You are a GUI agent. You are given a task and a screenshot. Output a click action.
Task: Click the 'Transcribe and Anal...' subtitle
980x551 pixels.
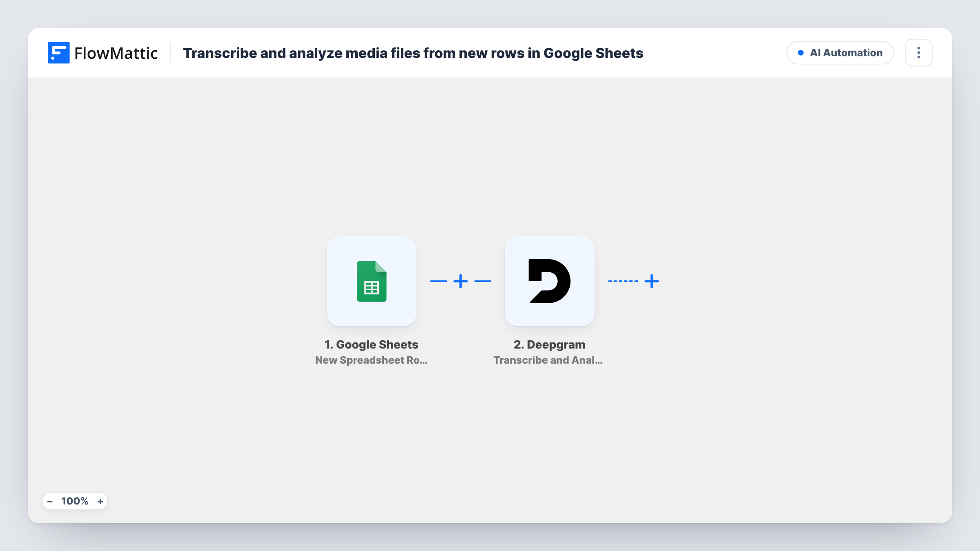tap(548, 360)
